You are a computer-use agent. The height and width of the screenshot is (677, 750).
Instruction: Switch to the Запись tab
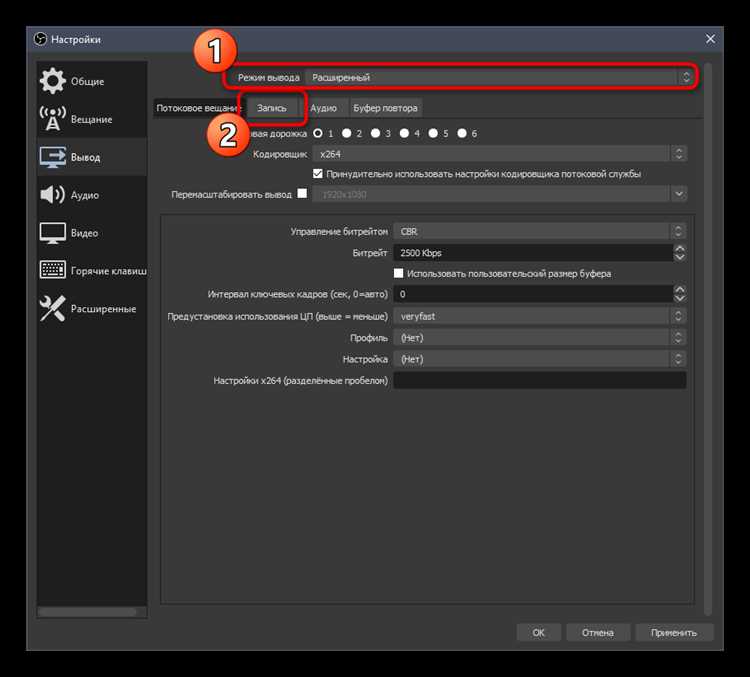click(x=272, y=108)
